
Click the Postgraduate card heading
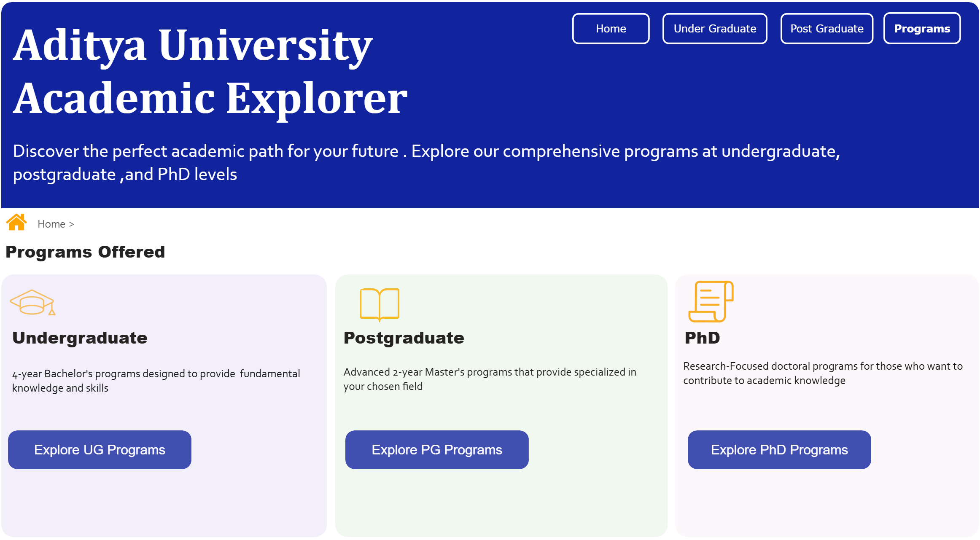[x=404, y=338]
